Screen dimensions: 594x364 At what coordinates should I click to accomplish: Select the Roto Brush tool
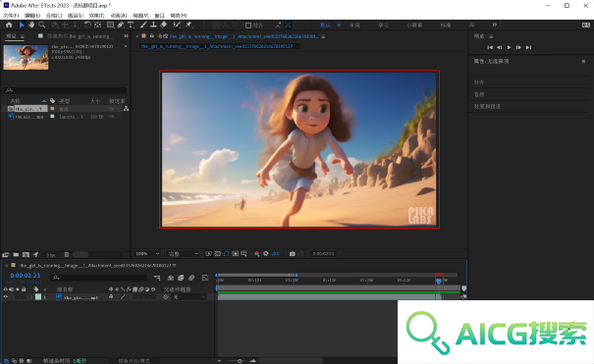pos(177,25)
